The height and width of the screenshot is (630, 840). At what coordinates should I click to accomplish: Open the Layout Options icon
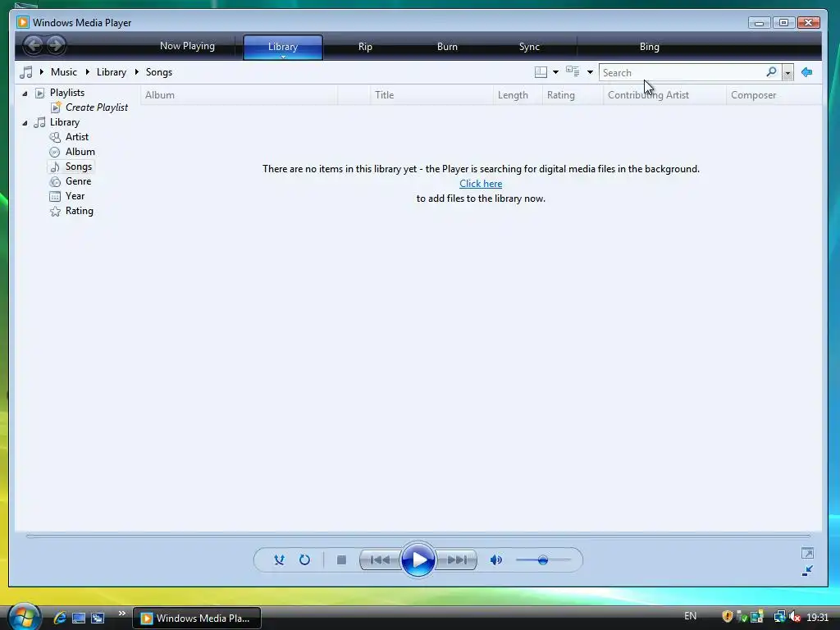[x=541, y=72]
